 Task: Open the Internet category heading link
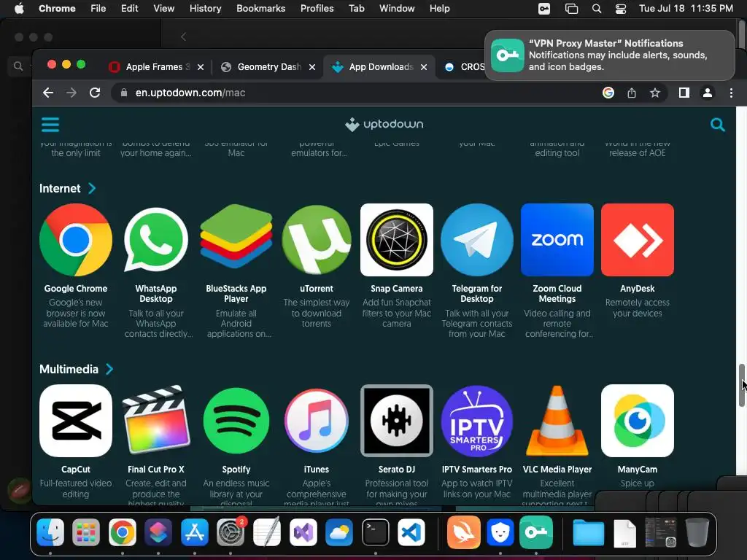[x=60, y=189]
